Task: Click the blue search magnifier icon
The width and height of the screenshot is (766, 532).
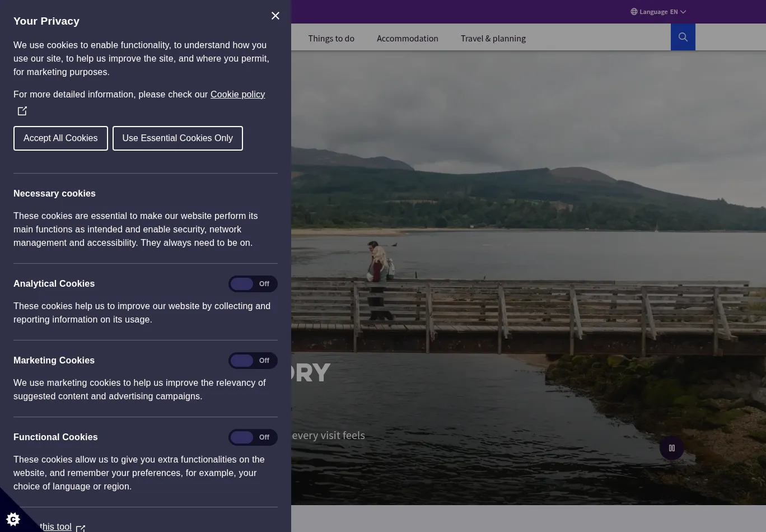Action: coord(683,37)
